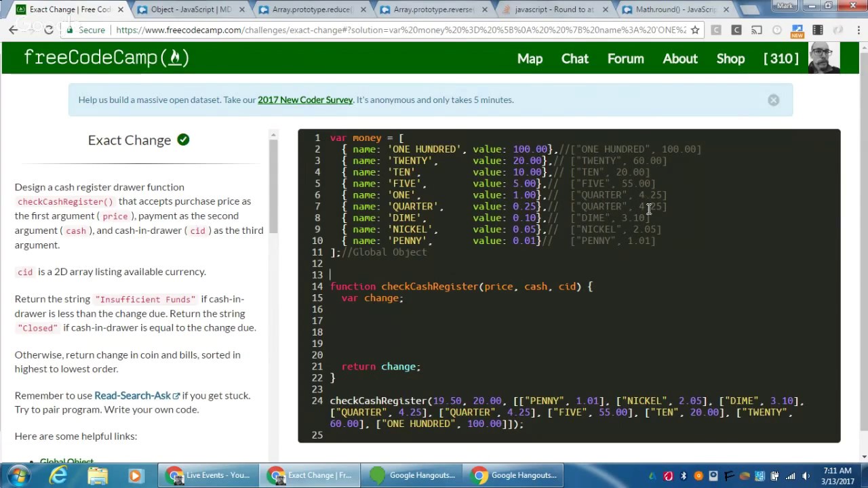The height and width of the screenshot is (488, 868).
Task: Open the Shop menu item
Action: click(x=730, y=58)
